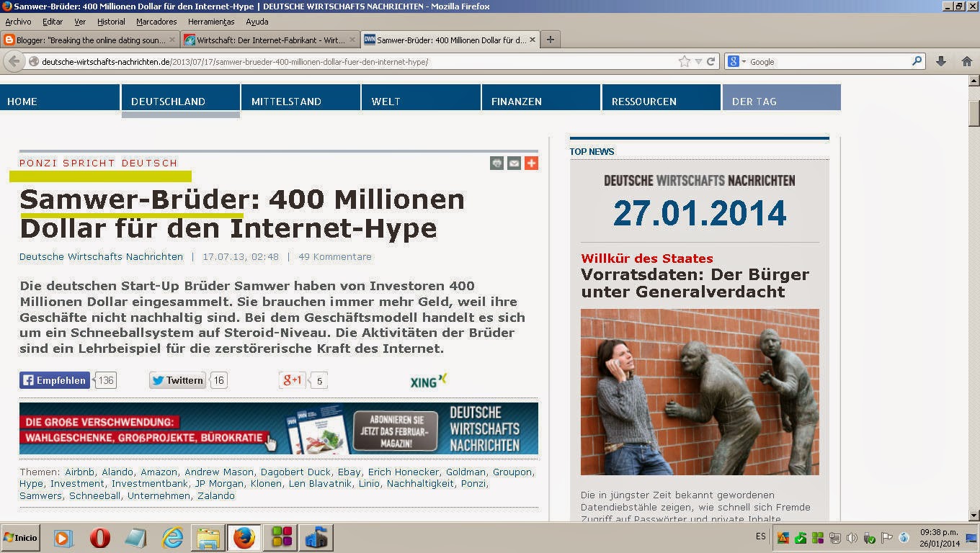Switch to the Wirtschaft: Der Internet-Fabrikant tab
The height and width of the screenshot is (553, 980).
click(x=269, y=40)
